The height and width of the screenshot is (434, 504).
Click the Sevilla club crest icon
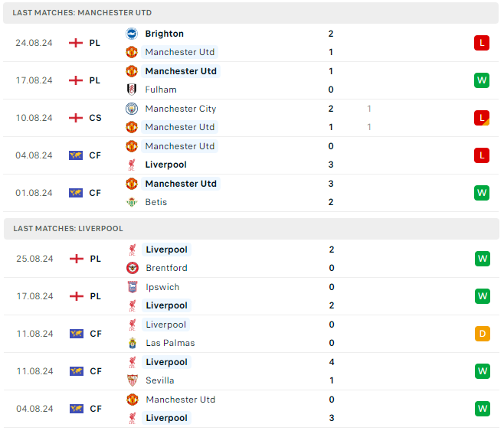point(132,380)
